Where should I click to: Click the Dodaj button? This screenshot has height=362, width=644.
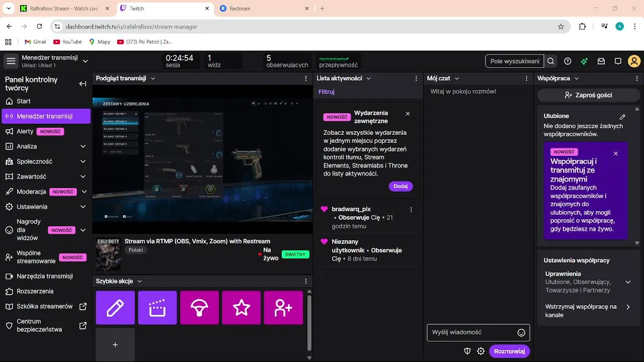400,186
